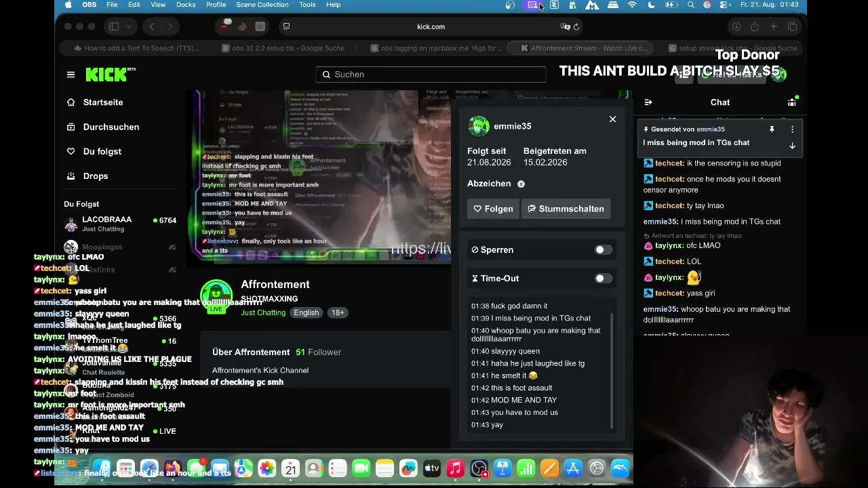Go back in Safari
This screenshot has width=868, height=488.
pyautogui.click(x=152, y=26)
